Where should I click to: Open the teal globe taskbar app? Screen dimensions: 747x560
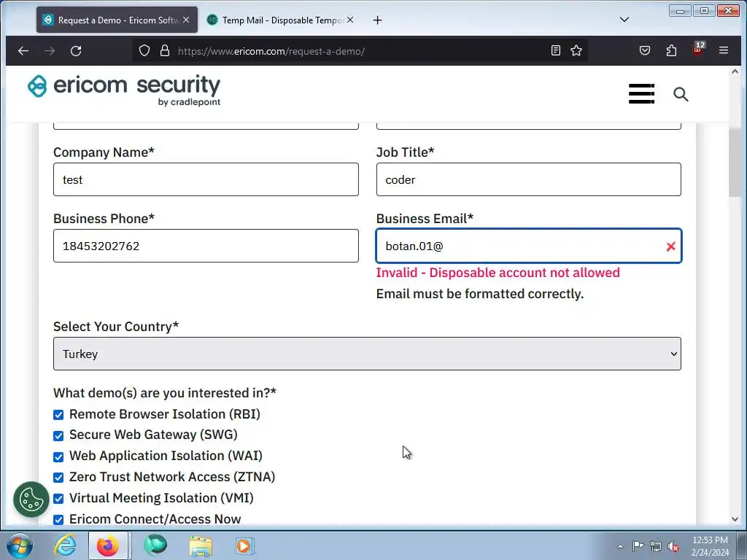[x=155, y=545]
